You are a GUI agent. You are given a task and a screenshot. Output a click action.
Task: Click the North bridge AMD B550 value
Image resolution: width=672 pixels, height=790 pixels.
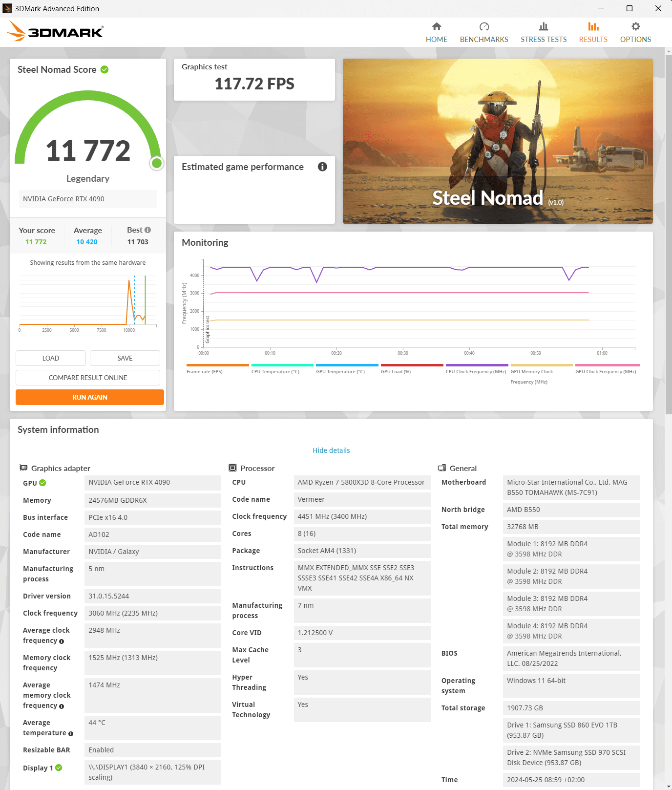click(x=571, y=510)
